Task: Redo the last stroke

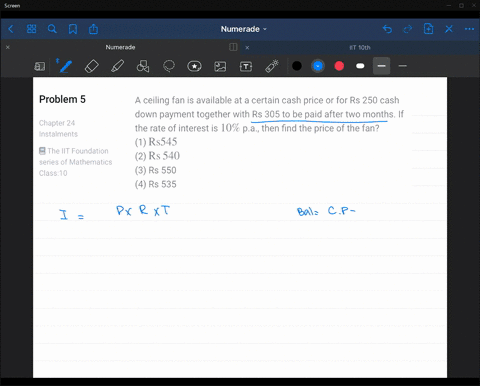Action: coord(408,29)
